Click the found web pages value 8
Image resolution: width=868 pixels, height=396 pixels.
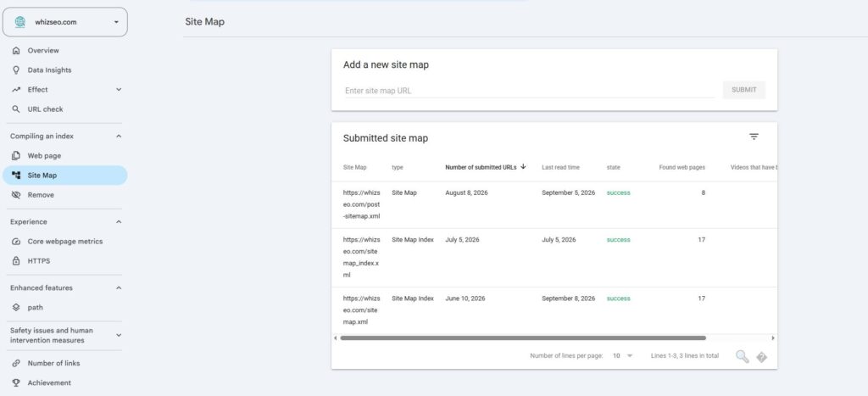pyautogui.click(x=703, y=192)
